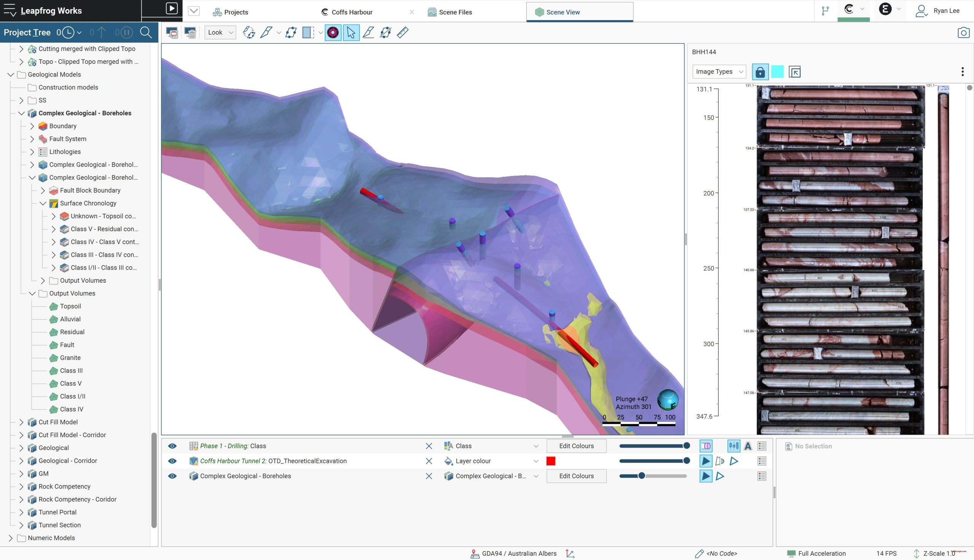Screen dimensions: 974x560
Task: Select the arrow Select tool in the toolbar
Action: point(350,33)
